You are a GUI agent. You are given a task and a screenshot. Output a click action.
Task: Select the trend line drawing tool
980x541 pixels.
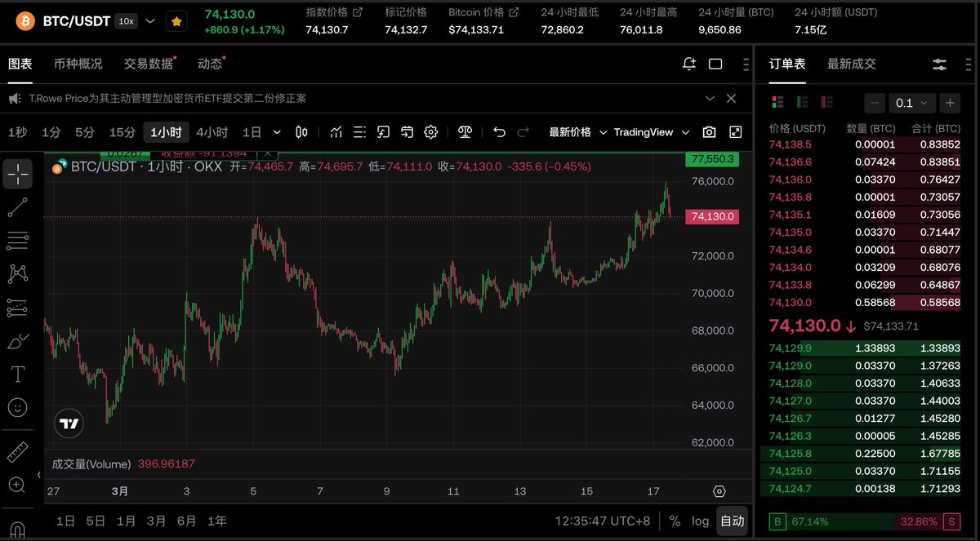pyautogui.click(x=18, y=207)
